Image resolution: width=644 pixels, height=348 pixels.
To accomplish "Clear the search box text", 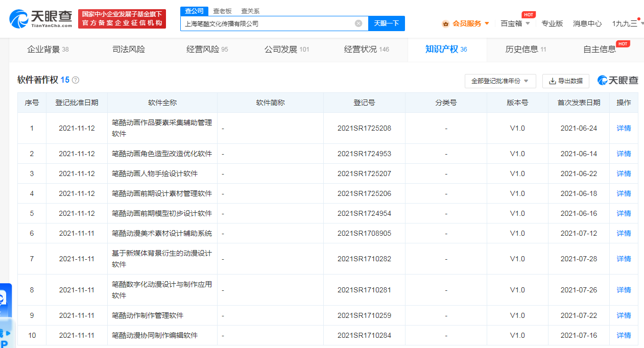I will pyautogui.click(x=359, y=23).
